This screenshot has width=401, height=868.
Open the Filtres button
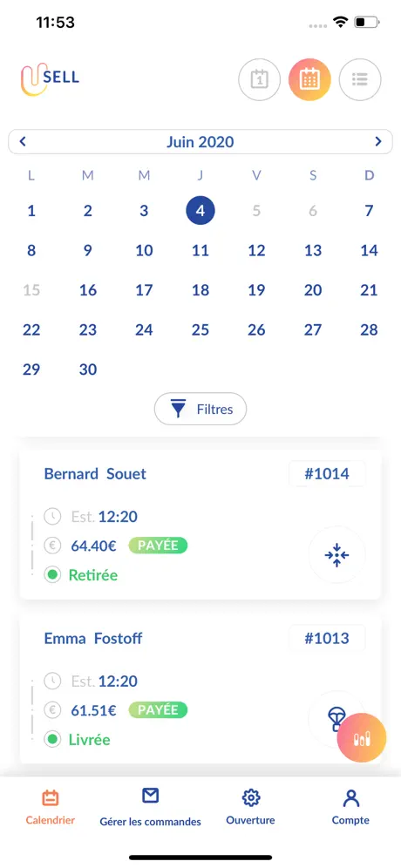coord(200,409)
